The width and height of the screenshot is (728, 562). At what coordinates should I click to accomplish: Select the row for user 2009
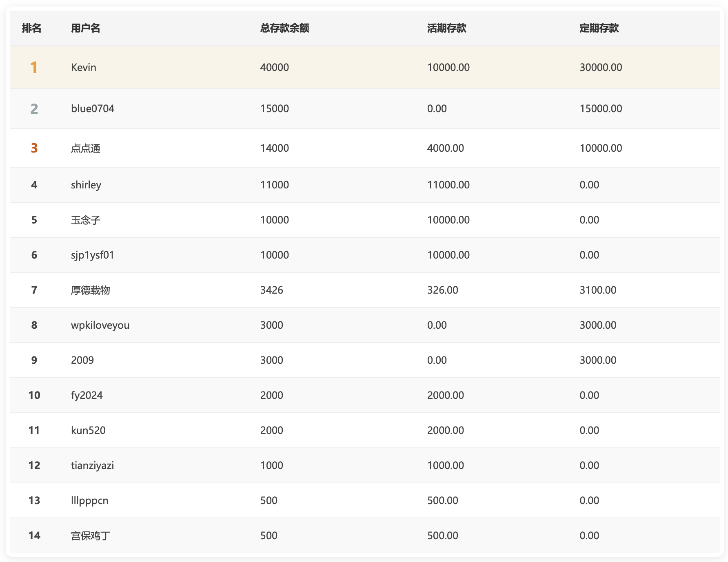[82, 360]
